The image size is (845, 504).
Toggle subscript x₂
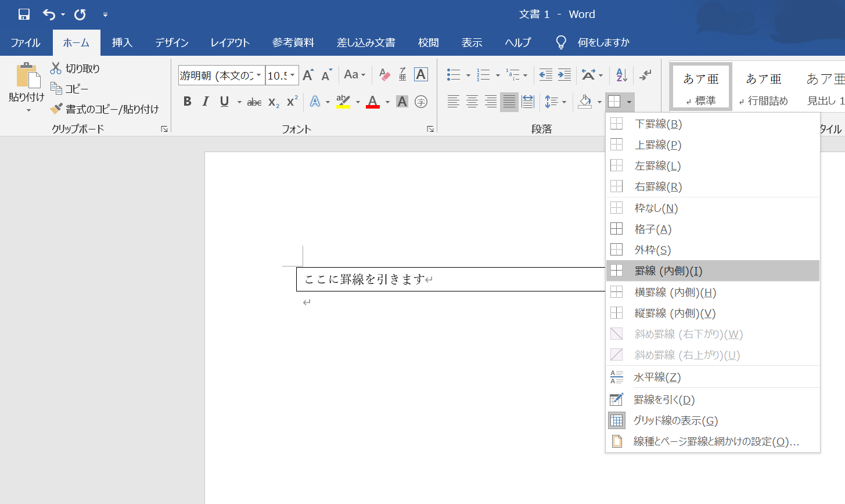(x=274, y=102)
